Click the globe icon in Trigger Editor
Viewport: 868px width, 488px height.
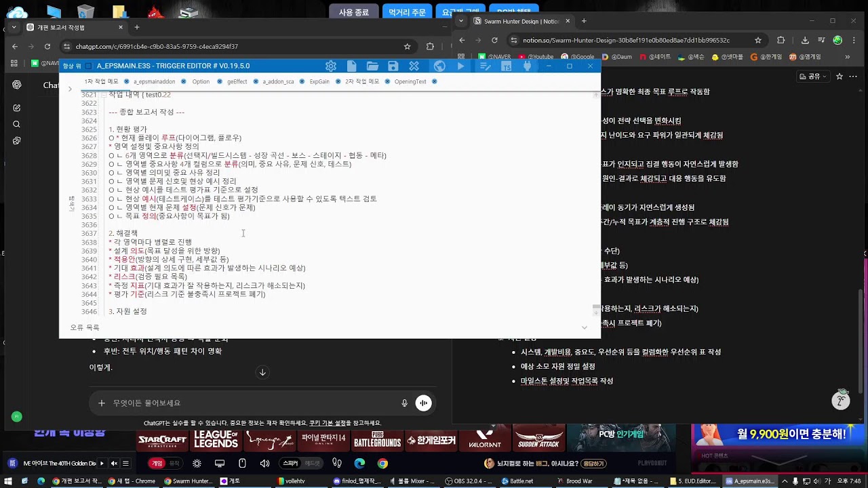tap(439, 66)
